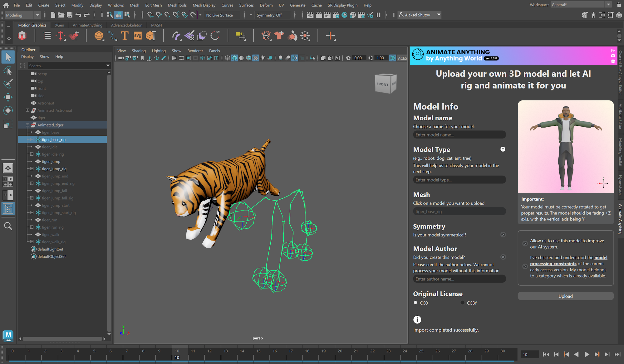Select the CC0 license option
Image resolution: width=624 pixels, height=364 pixels.
tap(415, 303)
